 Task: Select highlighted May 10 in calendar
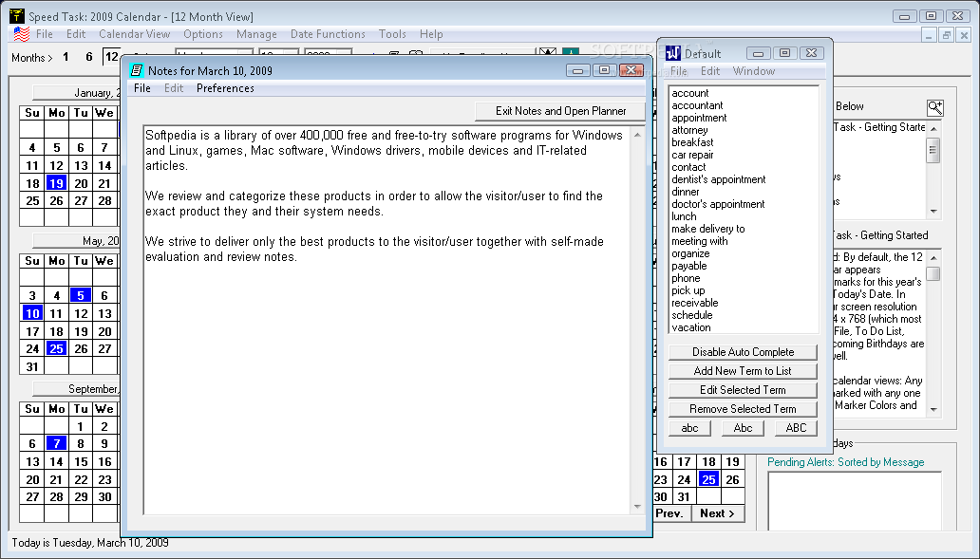tap(32, 313)
